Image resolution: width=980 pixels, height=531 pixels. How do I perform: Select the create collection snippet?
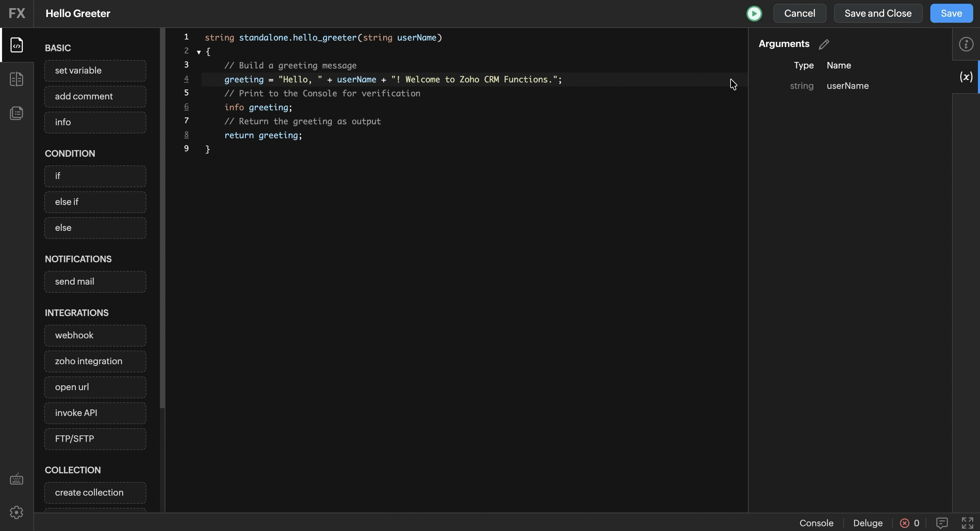click(95, 493)
